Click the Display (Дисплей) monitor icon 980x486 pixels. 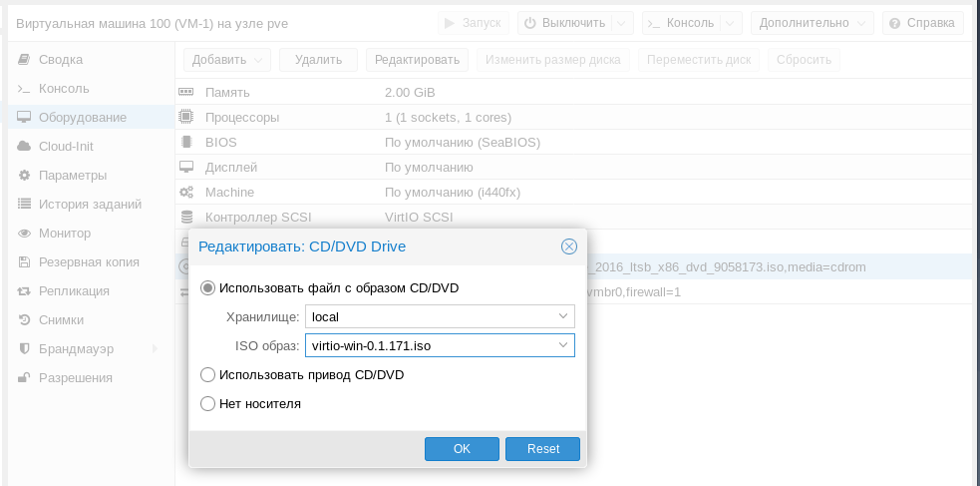(x=186, y=167)
